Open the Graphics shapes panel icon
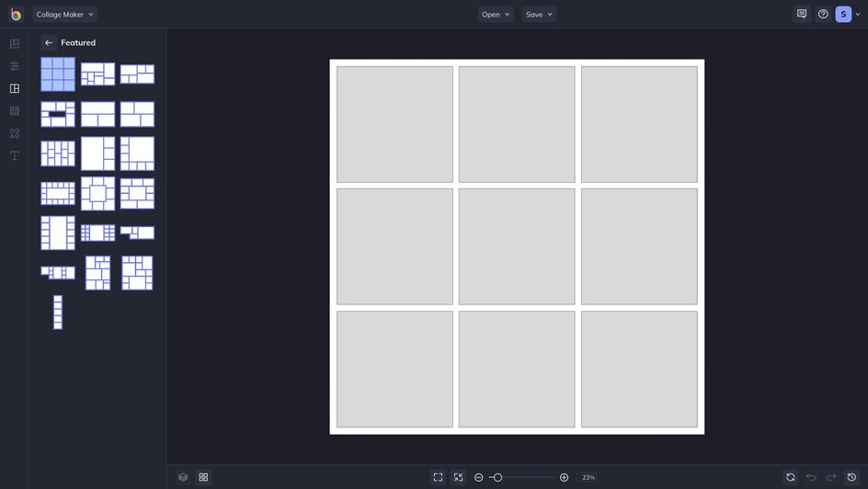The width and height of the screenshot is (868, 489). click(15, 133)
